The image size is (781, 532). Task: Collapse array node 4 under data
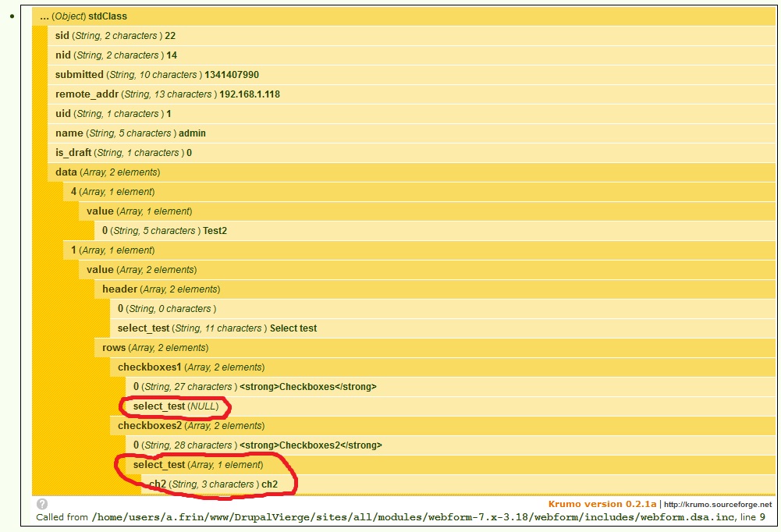coord(420,192)
